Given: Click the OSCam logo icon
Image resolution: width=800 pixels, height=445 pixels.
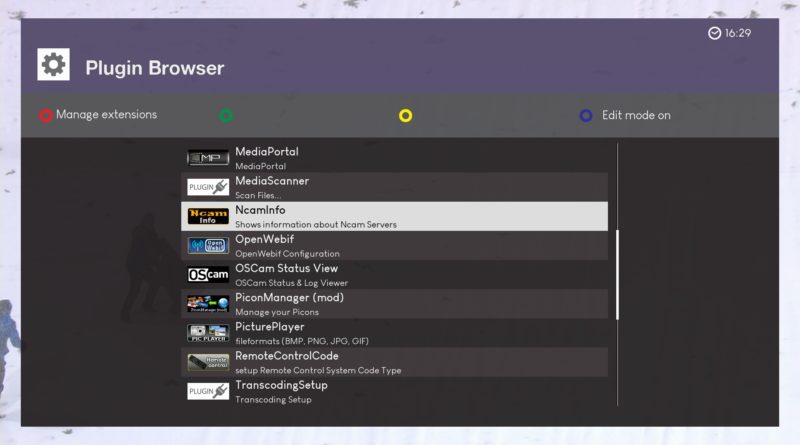Looking at the screenshot, I should 208,275.
